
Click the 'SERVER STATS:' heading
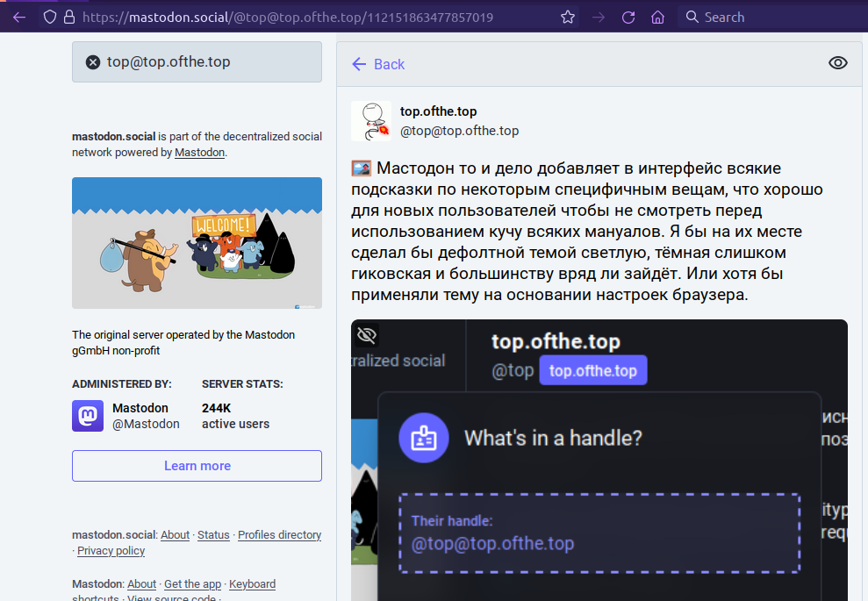point(242,384)
